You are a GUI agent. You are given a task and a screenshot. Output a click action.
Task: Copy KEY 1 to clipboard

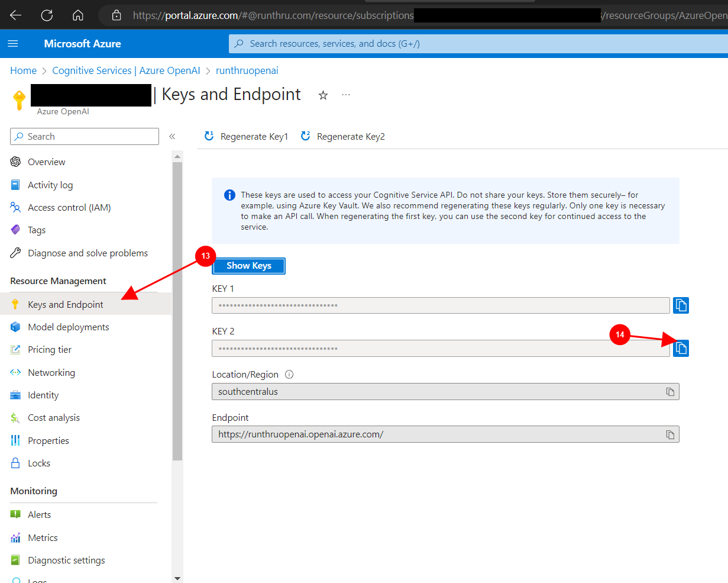(x=681, y=305)
